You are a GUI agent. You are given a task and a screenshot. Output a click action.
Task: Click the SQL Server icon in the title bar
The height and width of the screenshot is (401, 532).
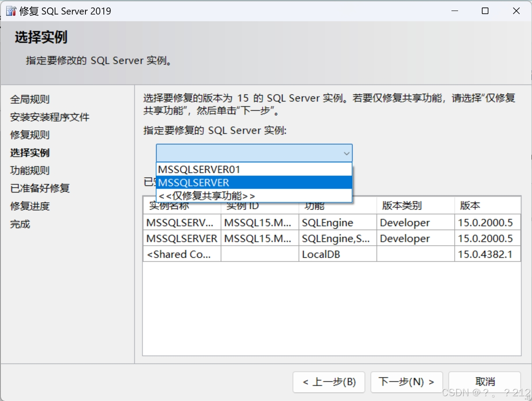(11, 10)
